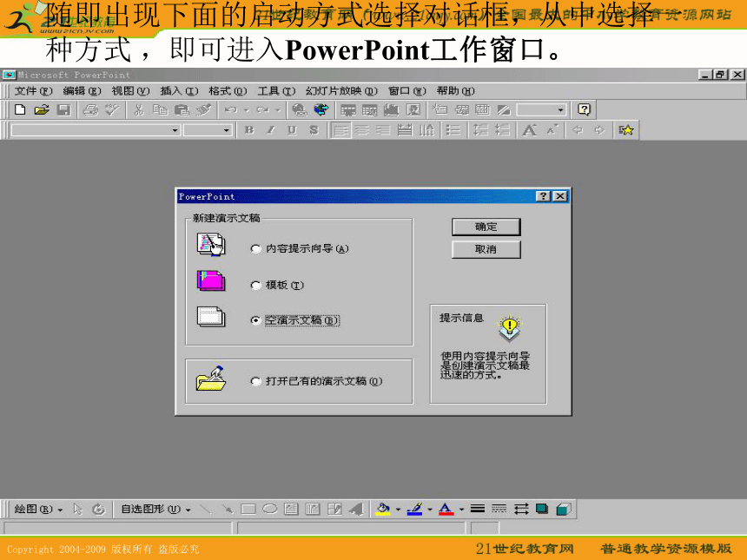747x560 pixels.
Task: Toggle text Shadow formatting
Action: point(314,130)
